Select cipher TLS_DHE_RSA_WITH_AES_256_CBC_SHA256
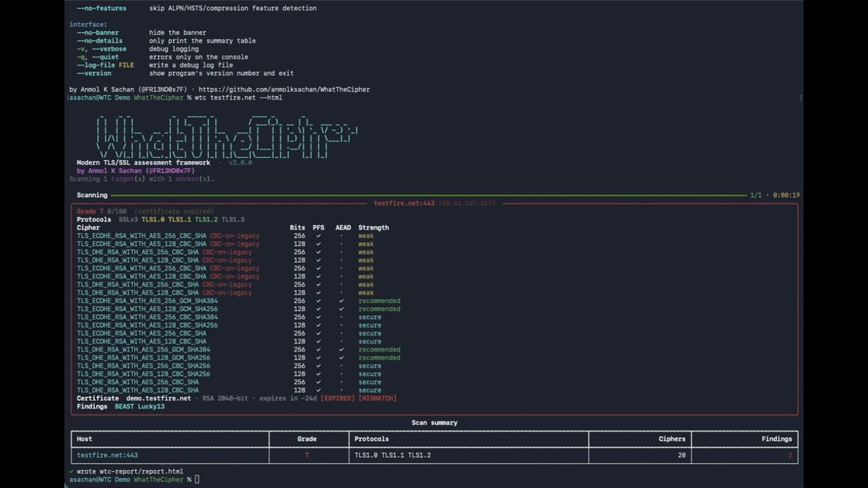 (x=143, y=366)
